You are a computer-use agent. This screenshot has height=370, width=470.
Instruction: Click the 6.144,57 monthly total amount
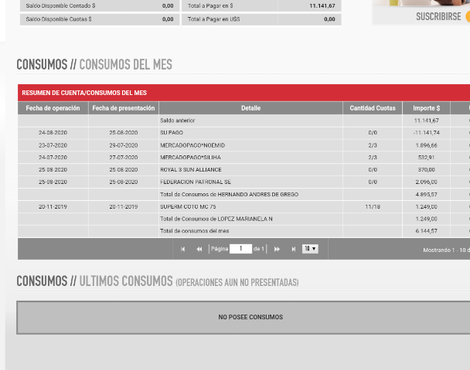click(426, 231)
